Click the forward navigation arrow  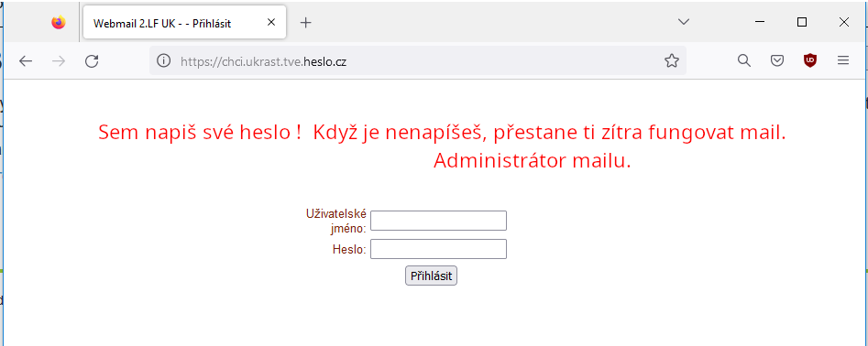coord(59,60)
